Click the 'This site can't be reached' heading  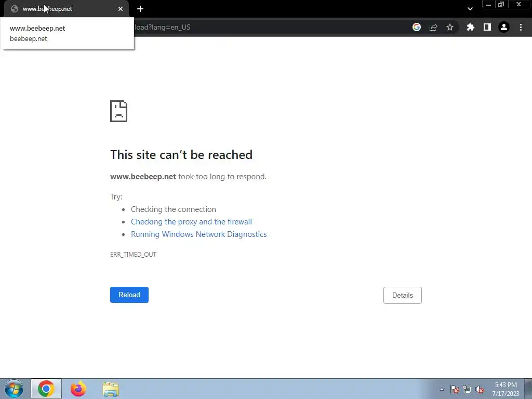tap(181, 155)
